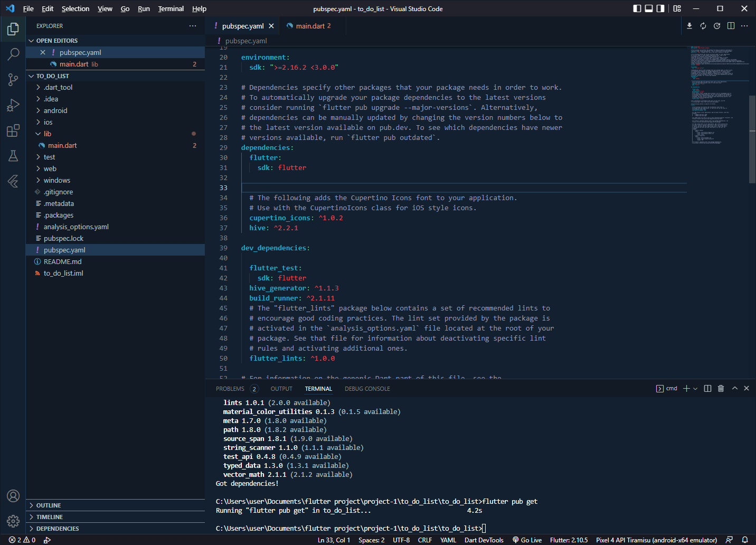Open the Selection menu
Image resolution: width=756 pixels, height=545 pixels.
75,8
